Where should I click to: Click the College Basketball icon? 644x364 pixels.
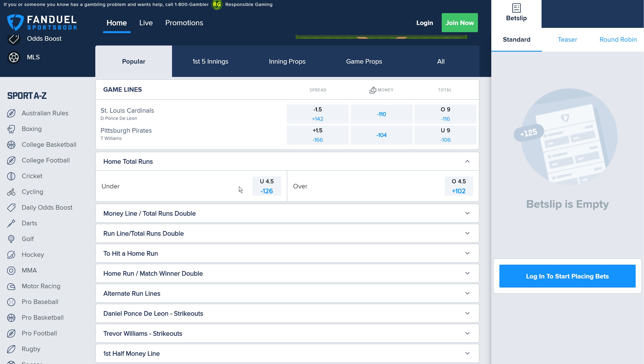click(x=11, y=145)
